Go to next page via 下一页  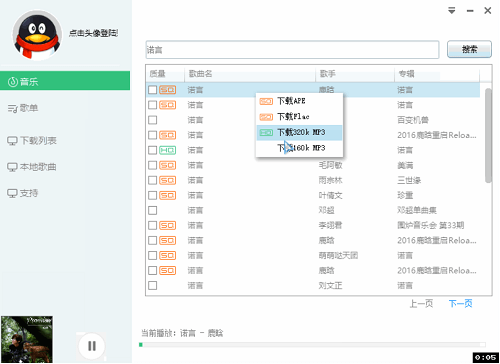coord(460,303)
